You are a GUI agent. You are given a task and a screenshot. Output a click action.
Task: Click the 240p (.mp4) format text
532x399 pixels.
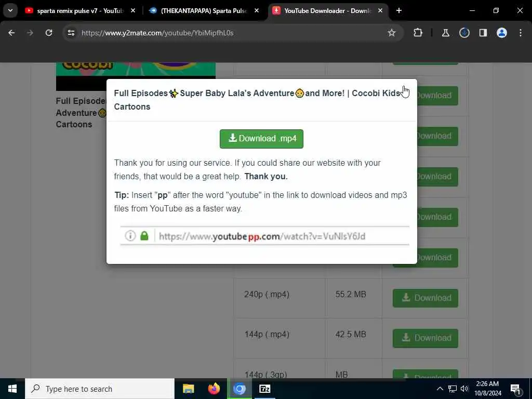click(x=267, y=294)
